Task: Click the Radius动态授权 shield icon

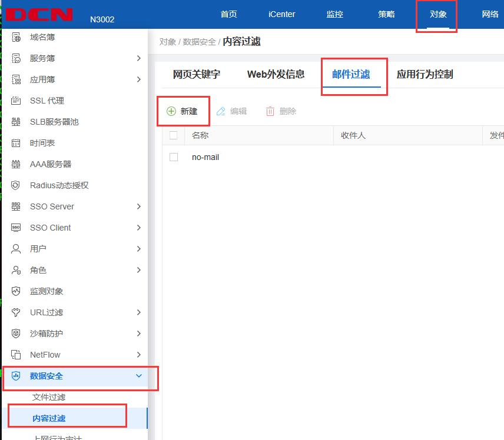Action: pos(16,185)
